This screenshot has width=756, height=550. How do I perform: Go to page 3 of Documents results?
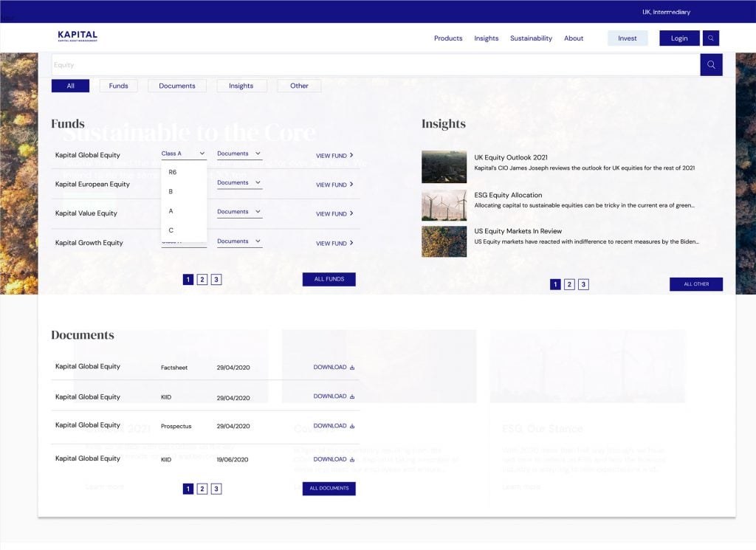(216, 489)
